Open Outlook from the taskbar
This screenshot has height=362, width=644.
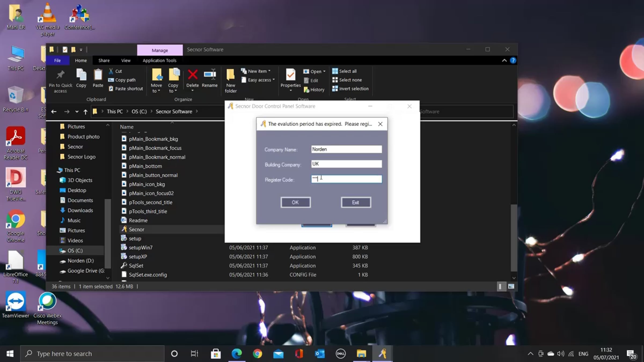point(320,354)
